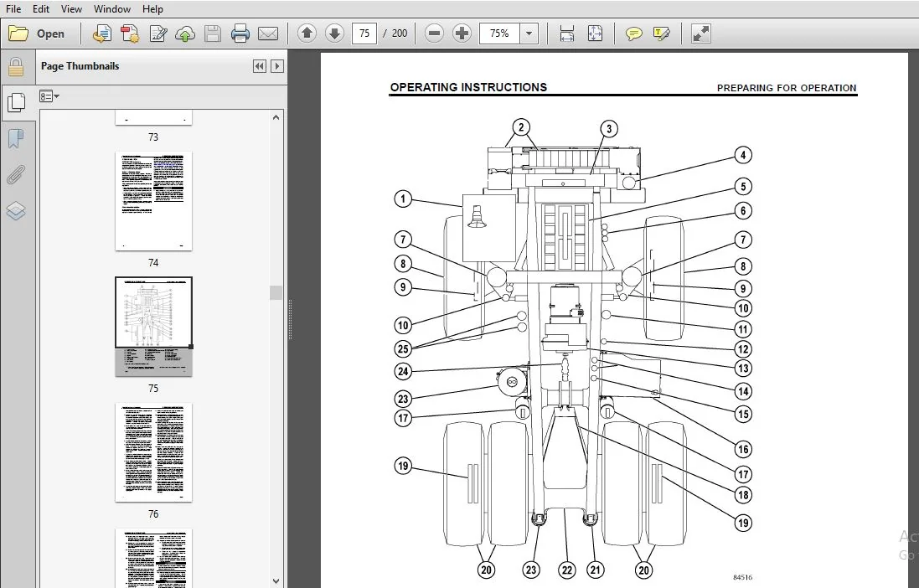
Task: Select the page 76 thumbnail
Action: (153, 452)
